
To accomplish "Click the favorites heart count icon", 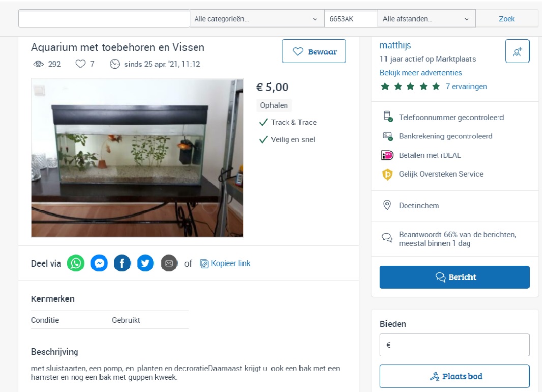I will click(80, 64).
